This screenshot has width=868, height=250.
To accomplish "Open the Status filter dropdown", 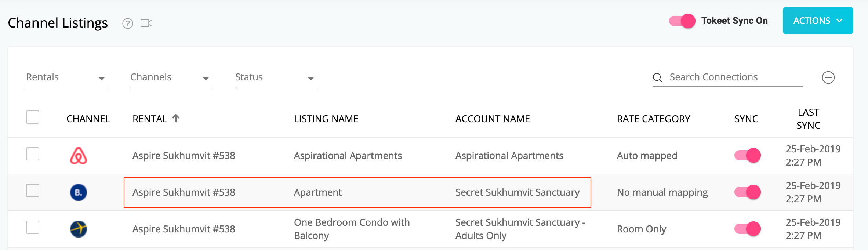I will coord(276,78).
